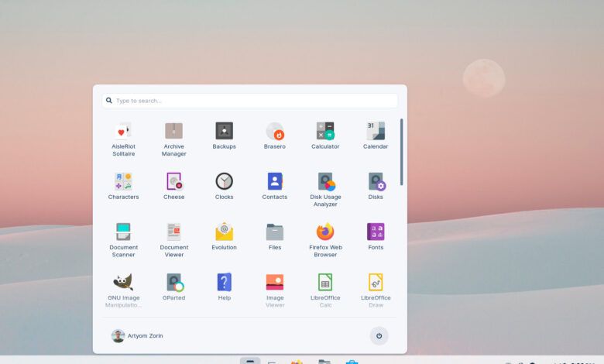Launch Document Scanner

(x=123, y=239)
